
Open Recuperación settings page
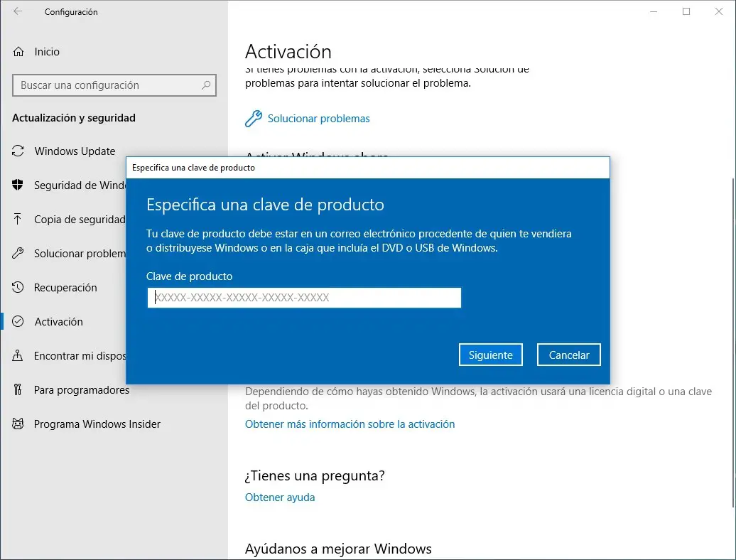click(65, 287)
